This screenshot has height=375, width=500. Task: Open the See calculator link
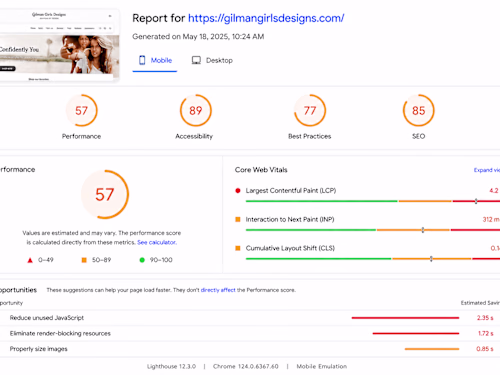(157, 242)
